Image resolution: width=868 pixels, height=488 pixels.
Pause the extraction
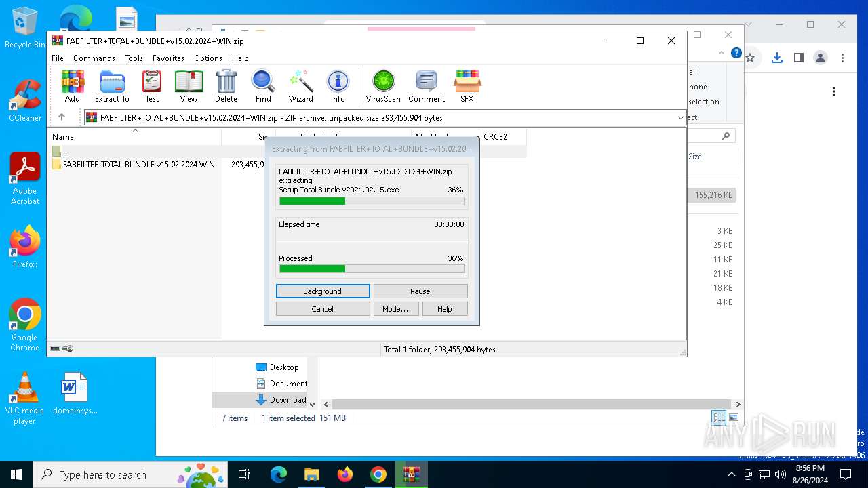[x=420, y=291]
